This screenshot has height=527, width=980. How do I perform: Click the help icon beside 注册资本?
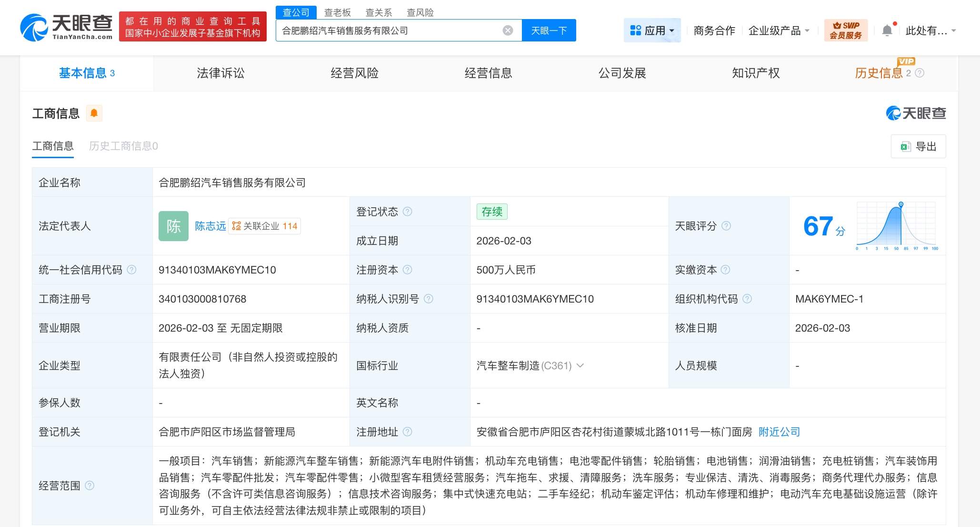tap(408, 270)
